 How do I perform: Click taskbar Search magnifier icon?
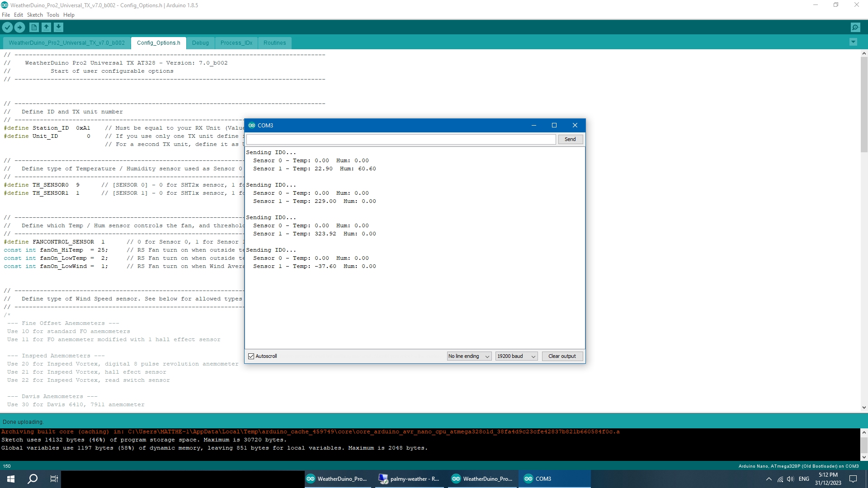point(33,479)
